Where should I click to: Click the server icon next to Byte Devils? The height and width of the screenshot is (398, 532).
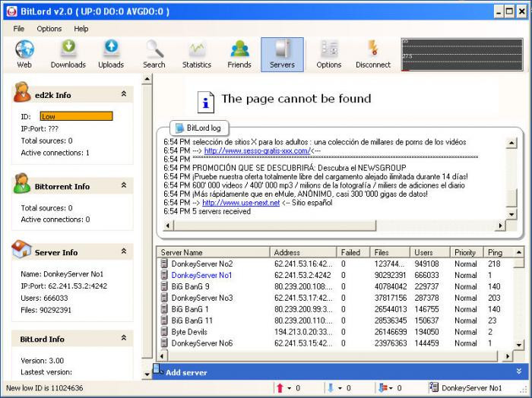tap(164, 332)
